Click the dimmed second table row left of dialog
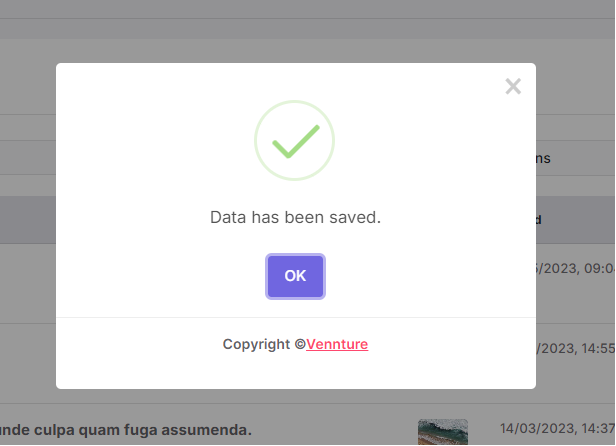616x446 pixels. (x=28, y=363)
